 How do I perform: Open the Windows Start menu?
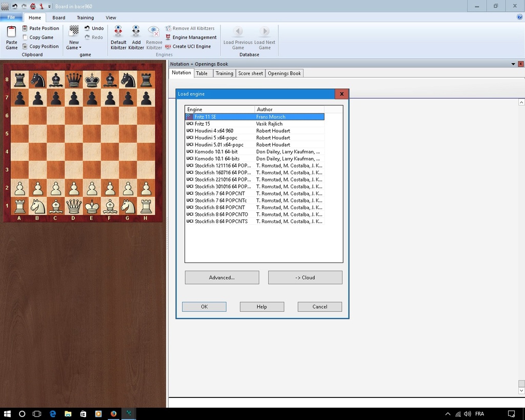coord(7,414)
